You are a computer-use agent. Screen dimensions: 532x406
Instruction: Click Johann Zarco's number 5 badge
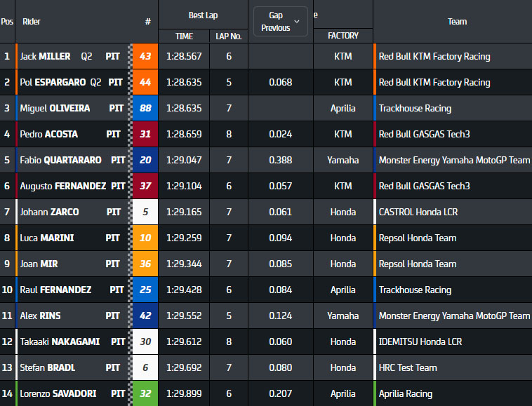pyautogui.click(x=145, y=212)
